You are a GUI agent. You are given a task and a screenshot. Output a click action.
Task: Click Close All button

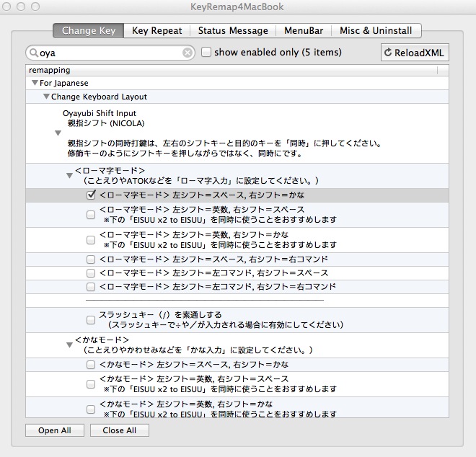point(119,430)
